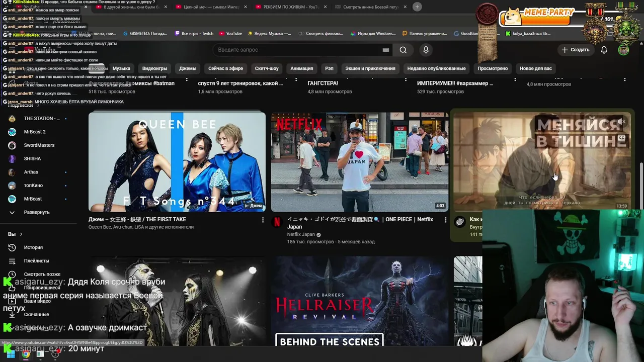Click the YouTube search magnifier button
The image size is (644, 362).
point(403,50)
